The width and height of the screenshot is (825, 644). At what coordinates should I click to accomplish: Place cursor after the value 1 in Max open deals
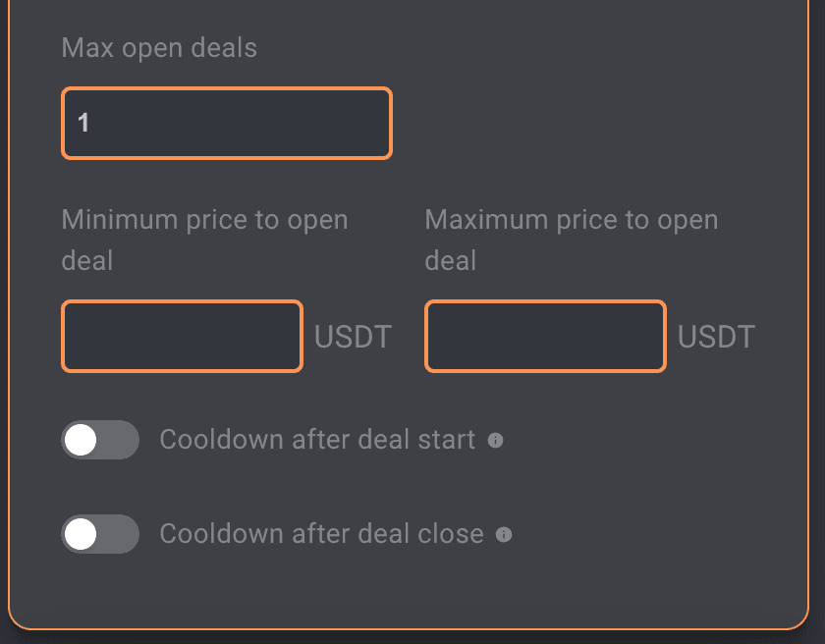[91, 123]
